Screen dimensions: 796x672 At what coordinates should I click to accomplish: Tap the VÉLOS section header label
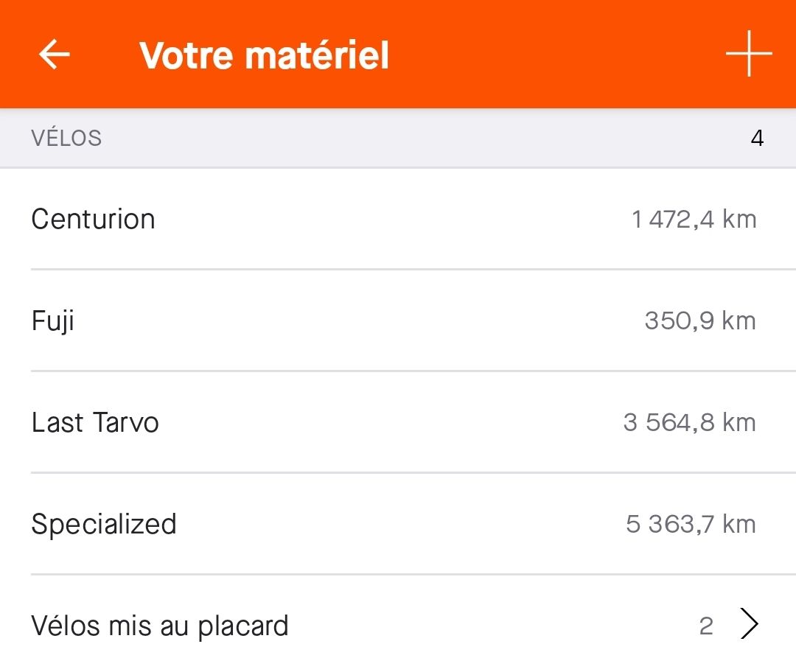point(66,139)
